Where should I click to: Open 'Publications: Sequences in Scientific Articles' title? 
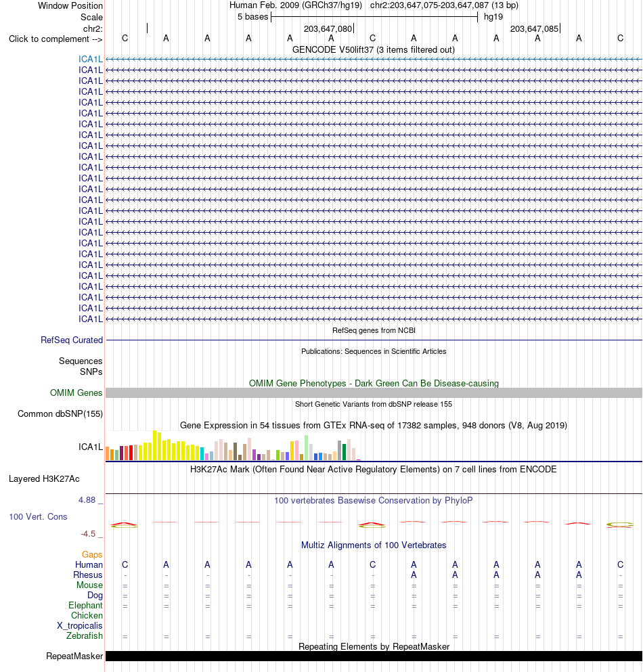point(374,351)
